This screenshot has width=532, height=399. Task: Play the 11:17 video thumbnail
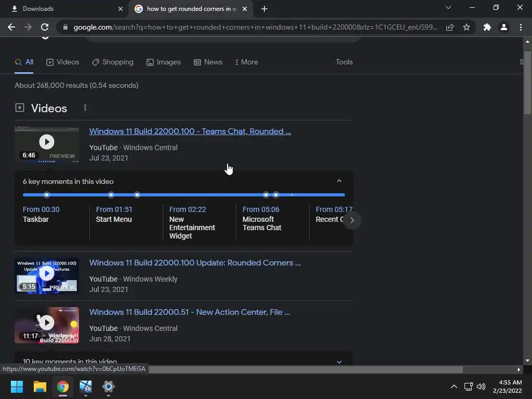click(x=47, y=325)
